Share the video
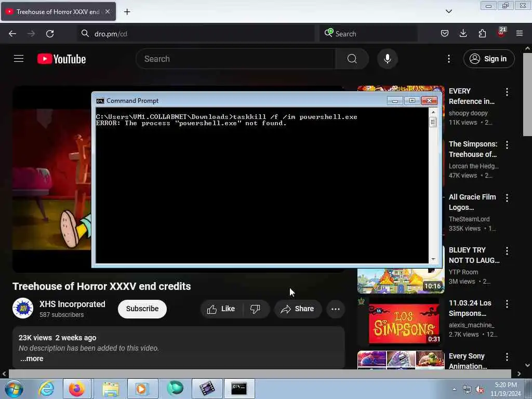The image size is (532, 399). click(x=298, y=309)
